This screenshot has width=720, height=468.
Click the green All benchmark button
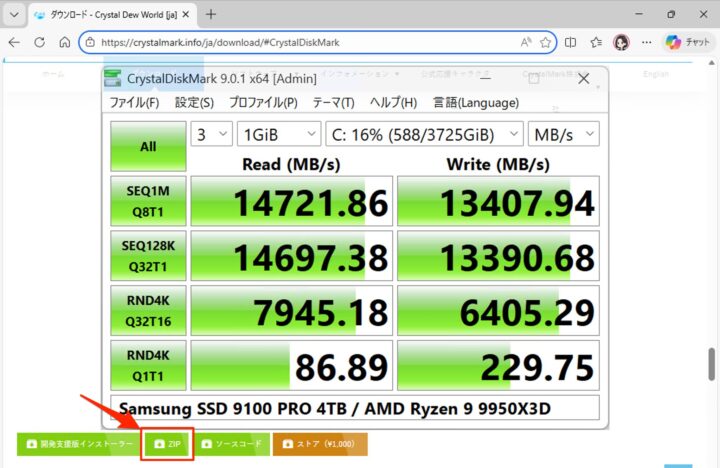coord(148,146)
